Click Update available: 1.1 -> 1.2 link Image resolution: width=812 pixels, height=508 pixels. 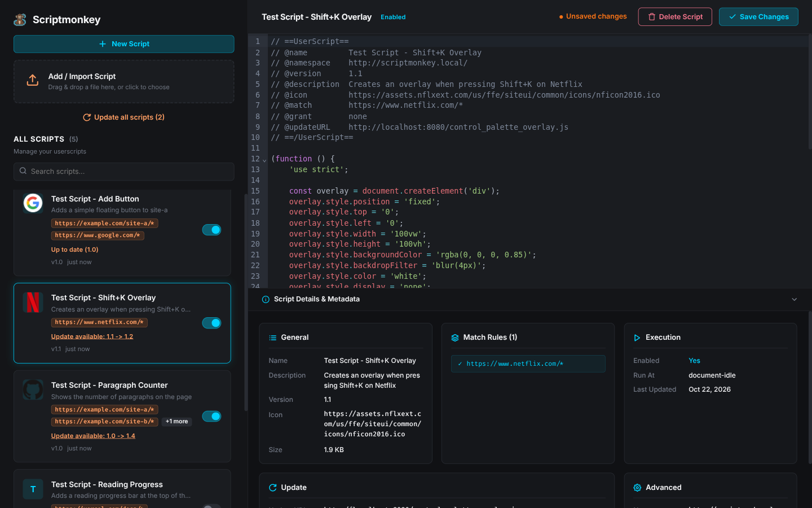point(92,336)
